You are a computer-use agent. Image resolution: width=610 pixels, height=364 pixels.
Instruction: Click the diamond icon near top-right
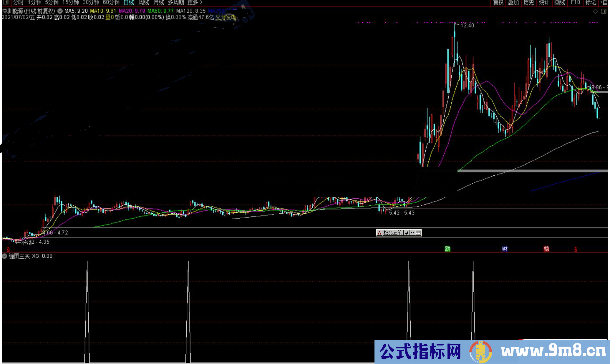595,11
